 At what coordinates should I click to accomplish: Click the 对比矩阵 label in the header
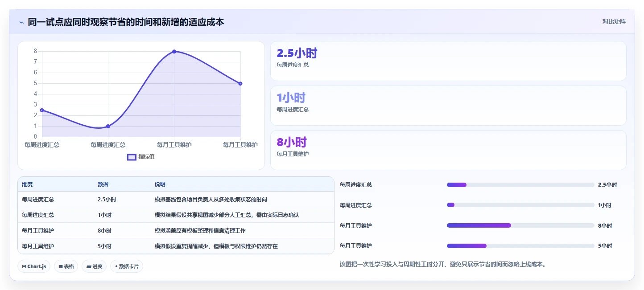coord(614,21)
